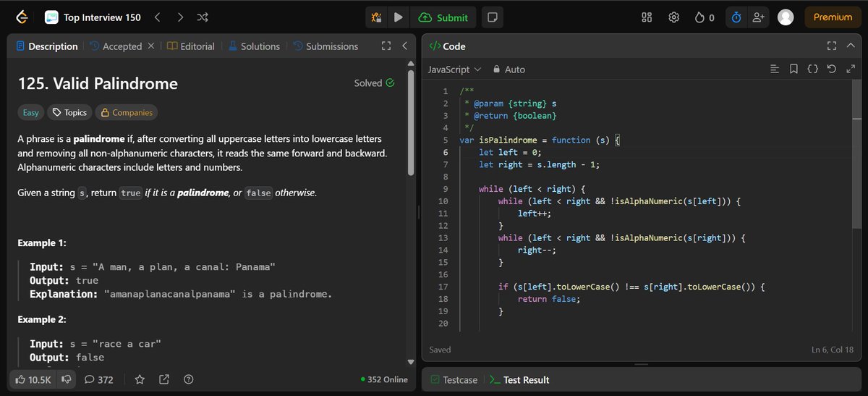Screen dimensions: 868x396
Task: Open the Editorial tab
Action: 191,46
